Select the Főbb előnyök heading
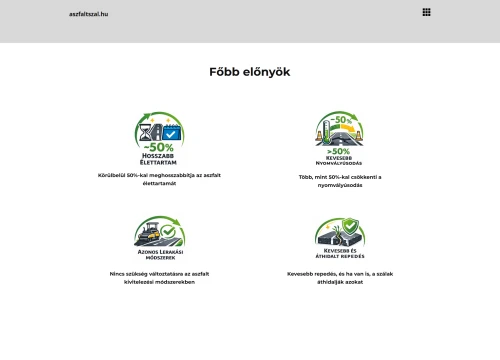Viewport: 500px width, 360px height. click(x=250, y=72)
